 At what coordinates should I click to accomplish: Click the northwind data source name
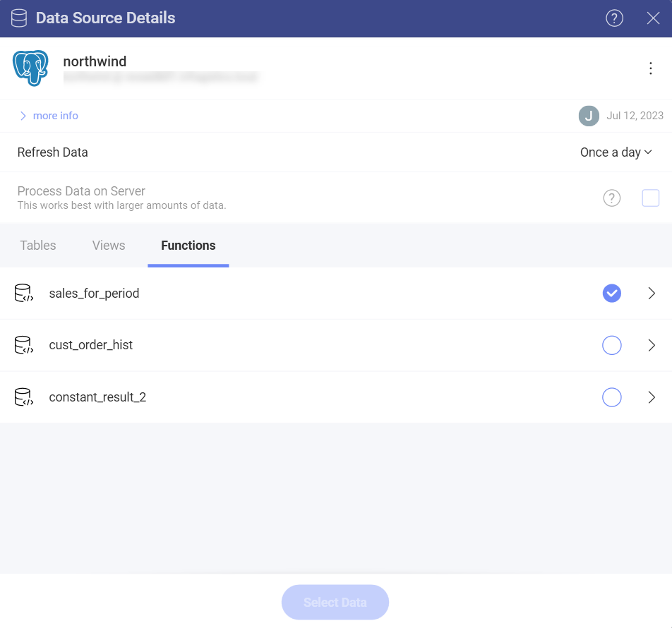coord(95,61)
